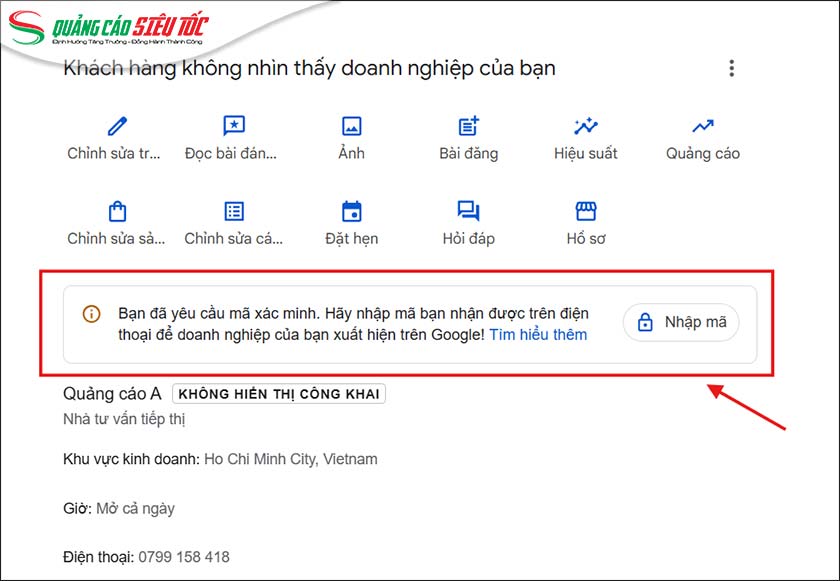Image resolution: width=840 pixels, height=581 pixels.
Task: Click the orange info circle icon
Action: pyautogui.click(x=91, y=313)
